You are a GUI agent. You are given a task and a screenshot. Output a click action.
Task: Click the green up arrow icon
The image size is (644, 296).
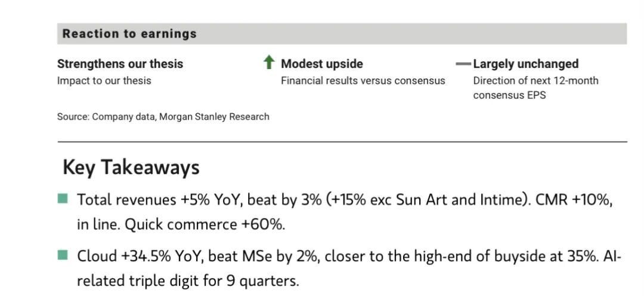[269, 63]
